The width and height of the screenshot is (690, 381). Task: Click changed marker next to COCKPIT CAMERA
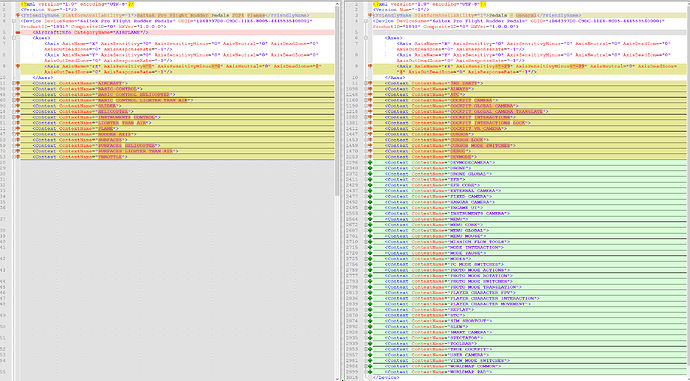click(370, 100)
